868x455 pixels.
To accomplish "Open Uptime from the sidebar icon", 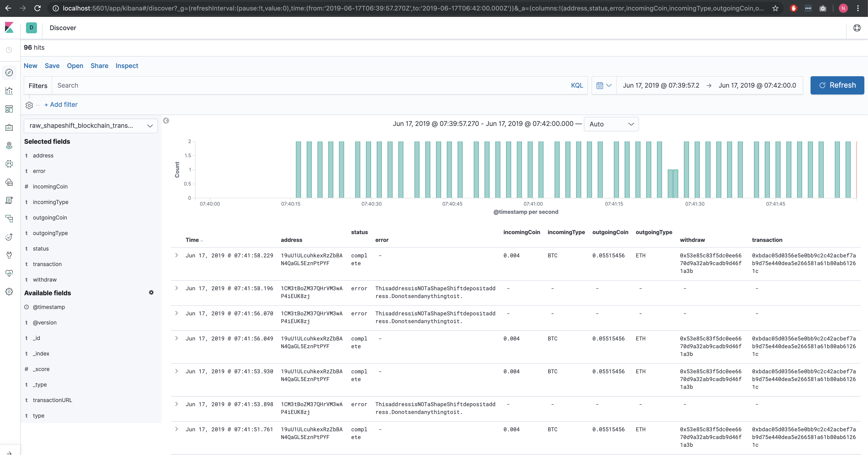I will tap(9, 237).
